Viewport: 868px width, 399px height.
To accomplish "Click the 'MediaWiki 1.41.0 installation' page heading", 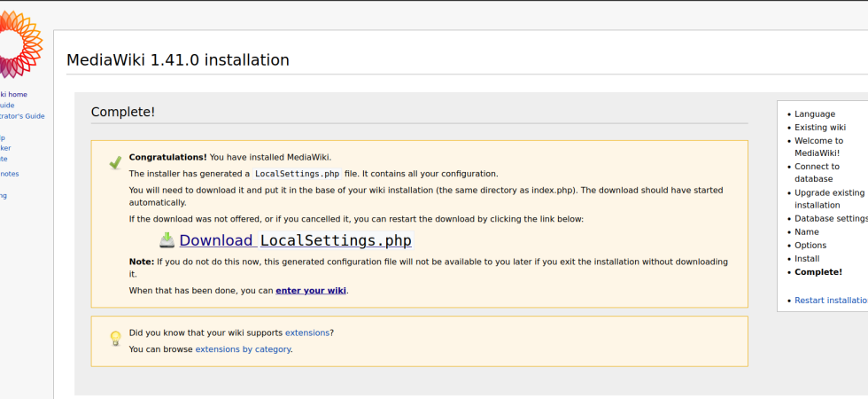I will 178,59.
